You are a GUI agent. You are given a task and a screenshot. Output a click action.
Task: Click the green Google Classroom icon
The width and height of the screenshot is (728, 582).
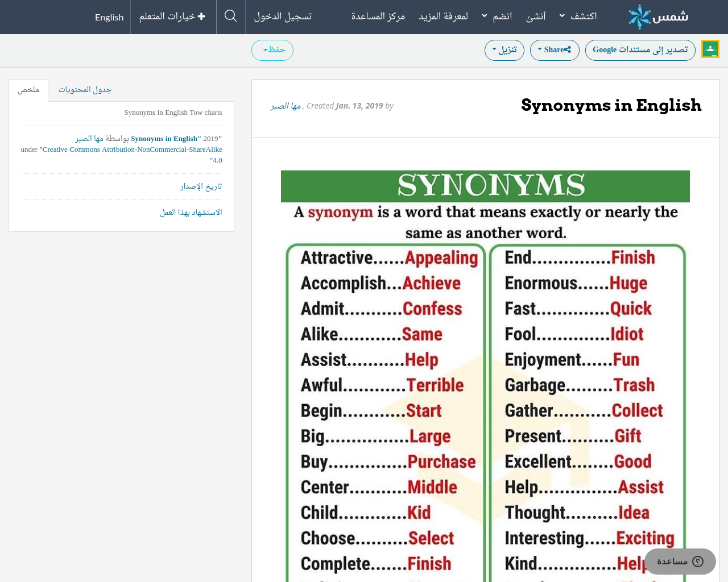coord(710,49)
